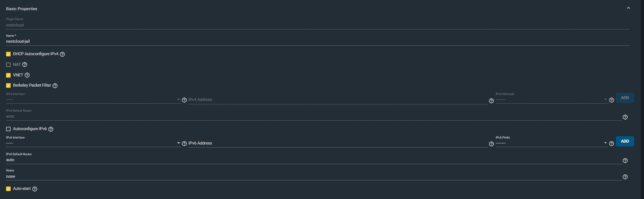This screenshot has height=199, width=644.
Task: Open help icon for IPv6 Default Router
Action: [625, 160]
